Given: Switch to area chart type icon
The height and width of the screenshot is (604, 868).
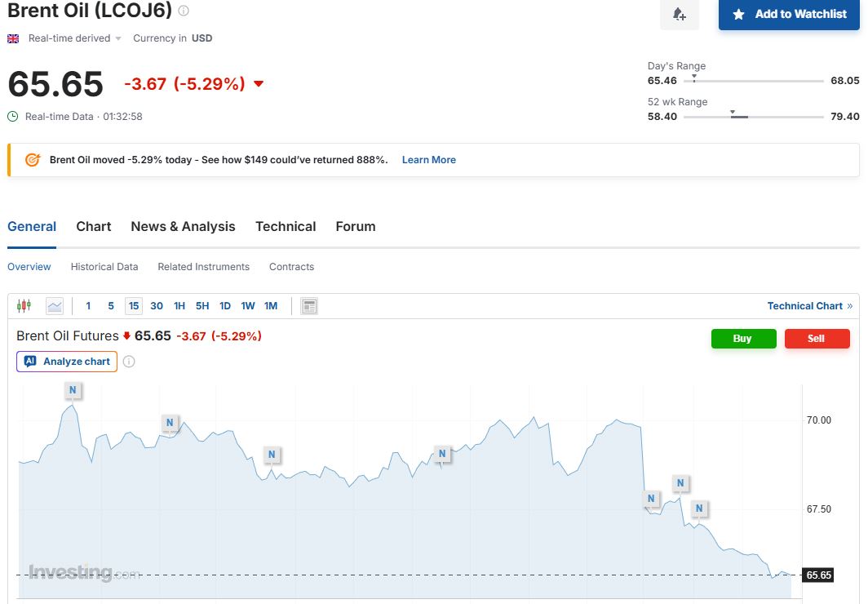Looking at the screenshot, I should pyautogui.click(x=55, y=306).
